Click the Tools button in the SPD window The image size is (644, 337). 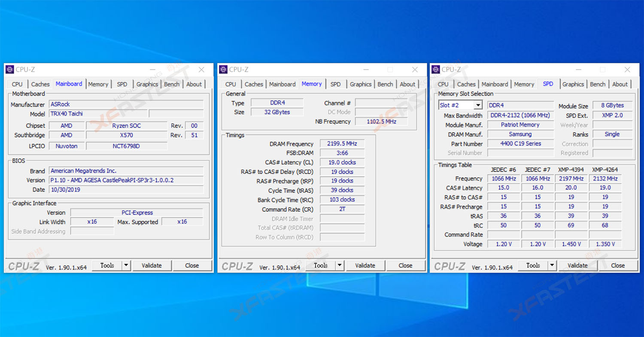click(533, 266)
